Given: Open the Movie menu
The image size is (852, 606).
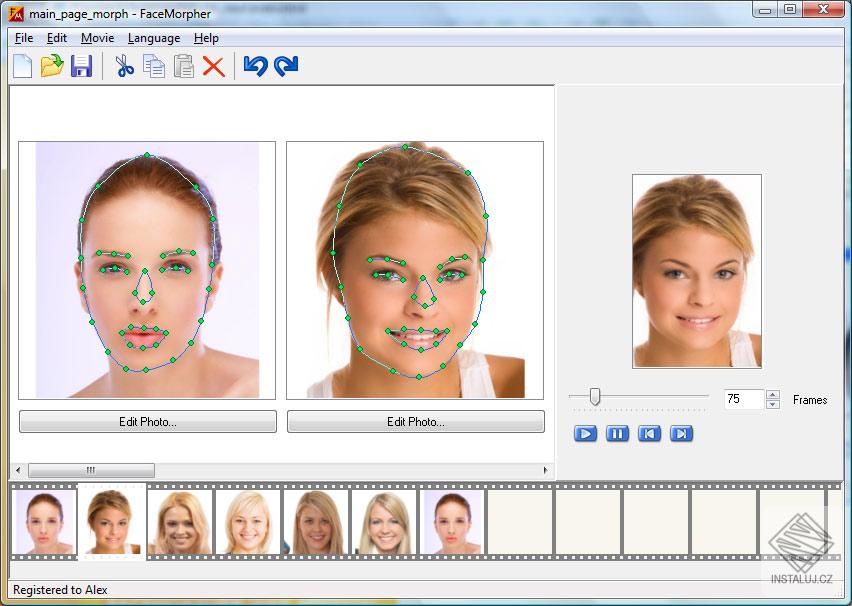Looking at the screenshot, I should (96, 38).
